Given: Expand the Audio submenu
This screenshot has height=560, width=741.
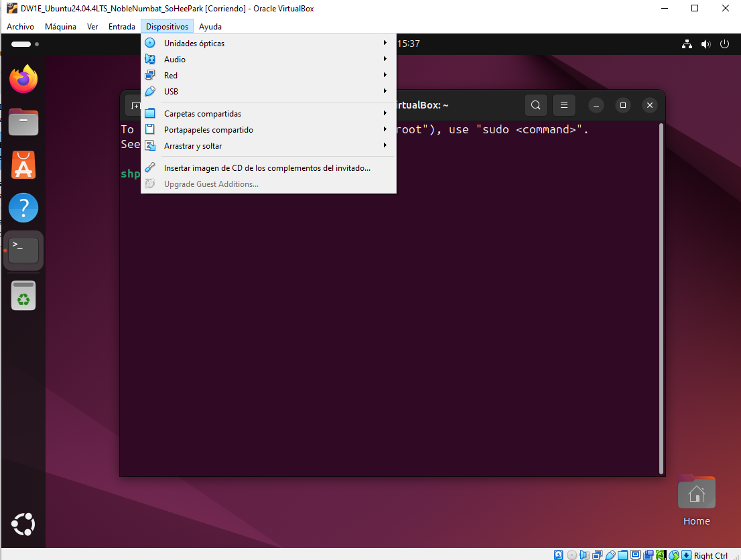Looking at the screenshot, I should [x=269, y=59].
